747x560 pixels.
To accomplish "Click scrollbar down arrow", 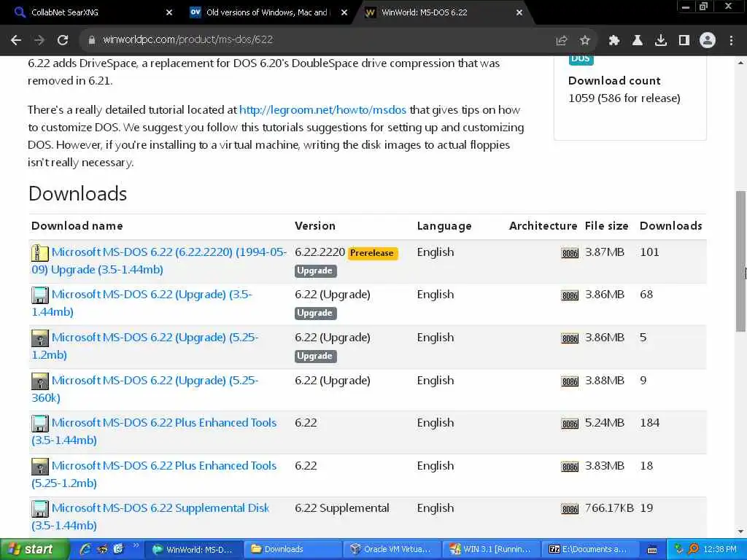I will [x=741, y=532].
